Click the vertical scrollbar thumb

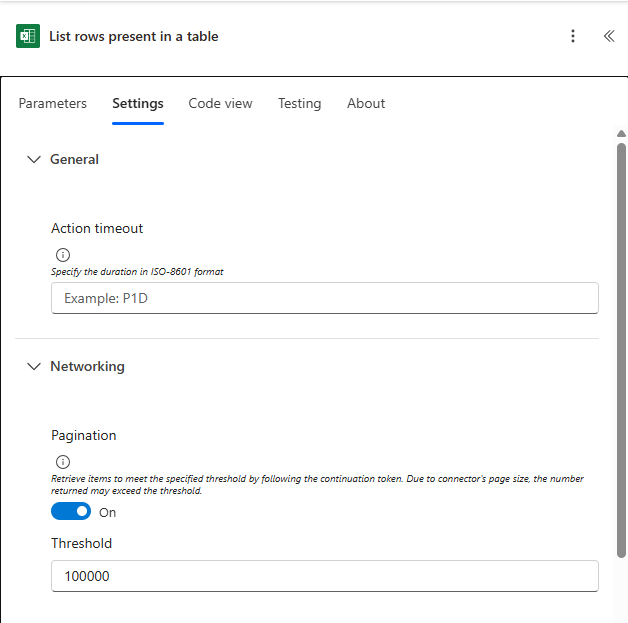(x=621, y=350)
